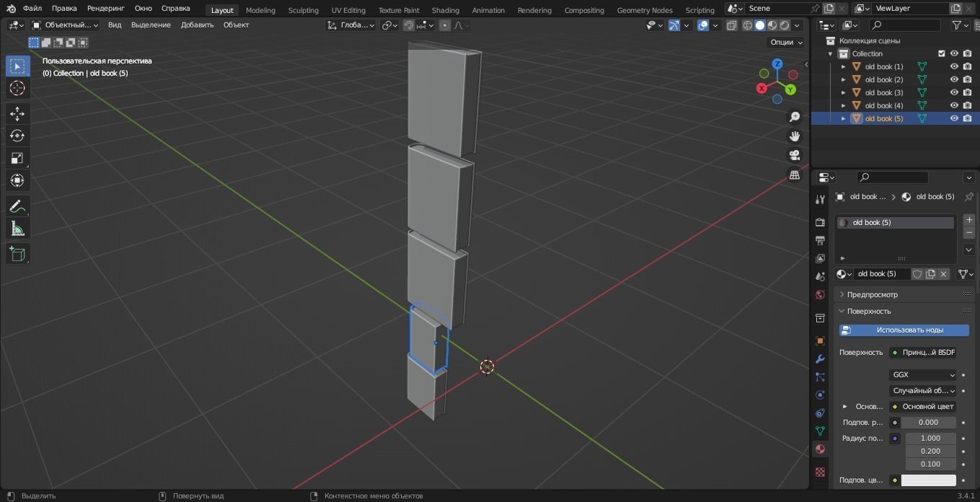Activate the 3D Cursor tool
This screenshot has width=980, height=502.
(17, 88)
